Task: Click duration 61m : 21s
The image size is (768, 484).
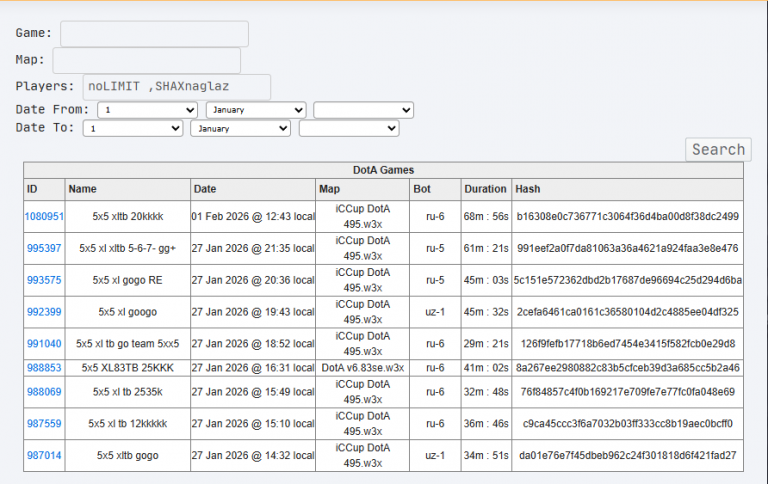Action: 486,248
